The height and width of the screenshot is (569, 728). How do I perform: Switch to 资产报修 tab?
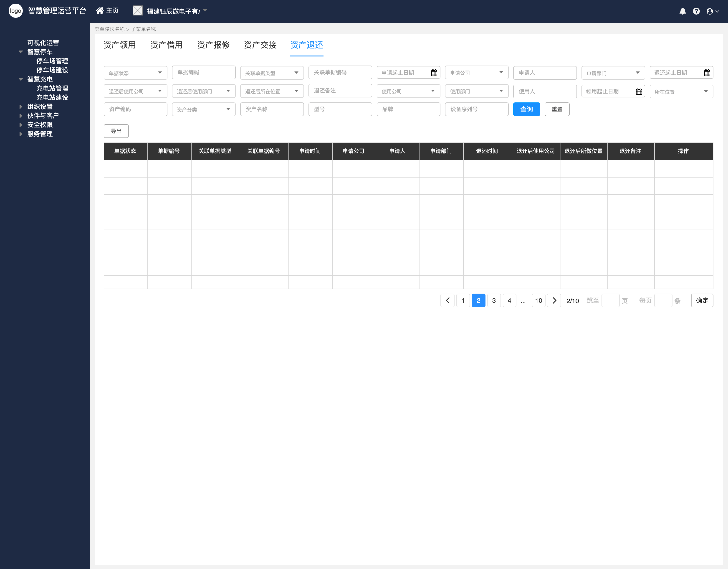click(213, 45)
